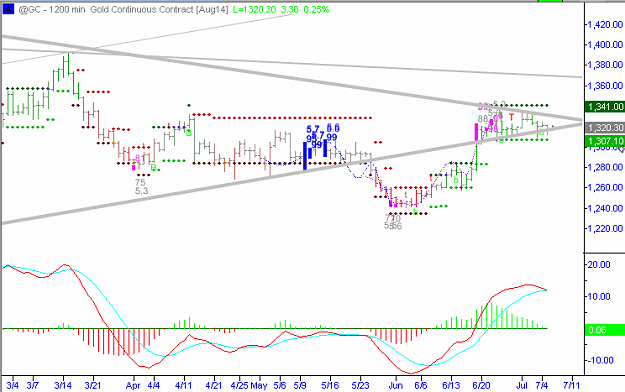Click the 0.25% change value in header
The height and width of the screenshot is (392, 625).
[x=316, y=10]
